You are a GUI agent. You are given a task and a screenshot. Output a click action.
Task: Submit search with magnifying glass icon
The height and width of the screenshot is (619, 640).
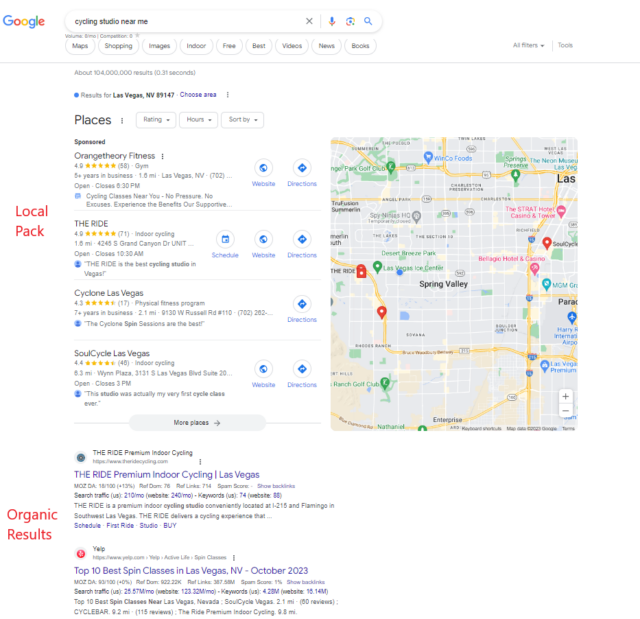[368, 21]
